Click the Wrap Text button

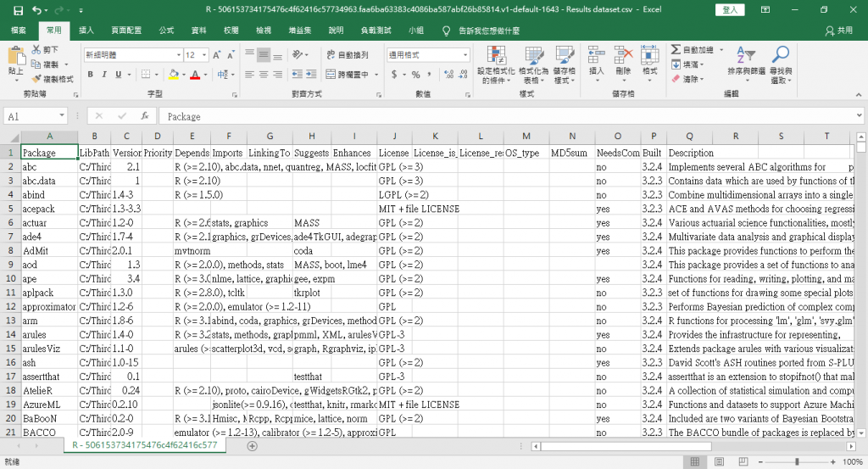(347, 55)
